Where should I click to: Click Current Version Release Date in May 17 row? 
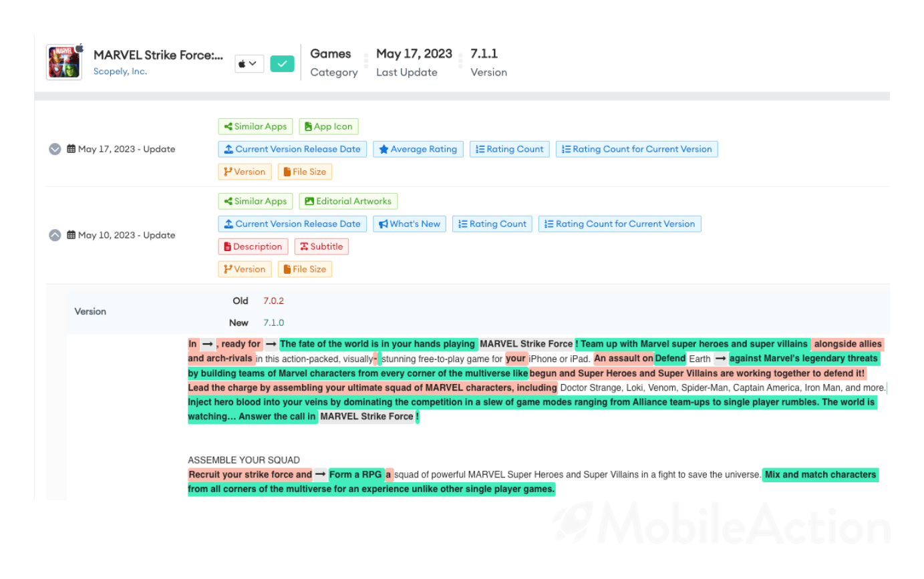coord(293,149)
